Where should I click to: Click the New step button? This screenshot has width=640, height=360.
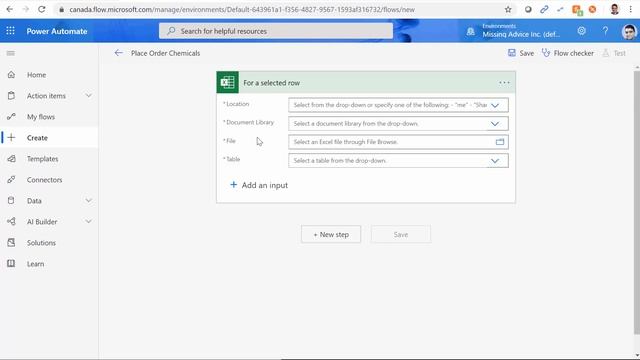331,234
